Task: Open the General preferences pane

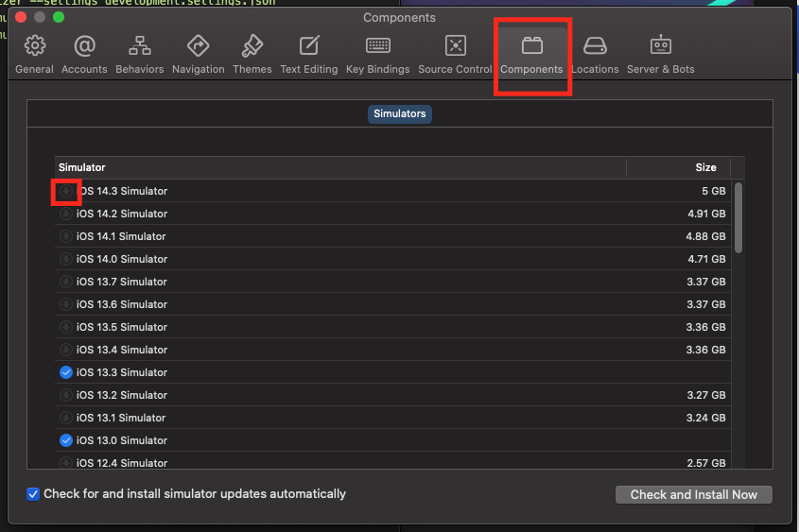Action: click(x=34, y=54)
